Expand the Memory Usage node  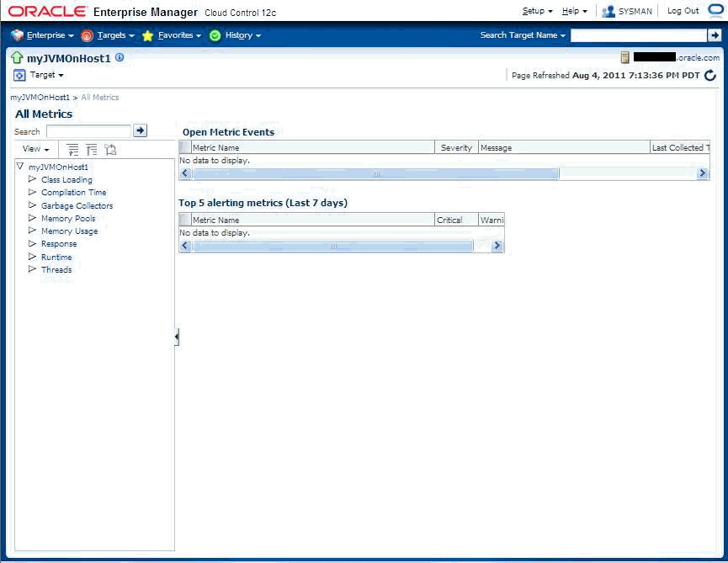(x=32, y=231)
